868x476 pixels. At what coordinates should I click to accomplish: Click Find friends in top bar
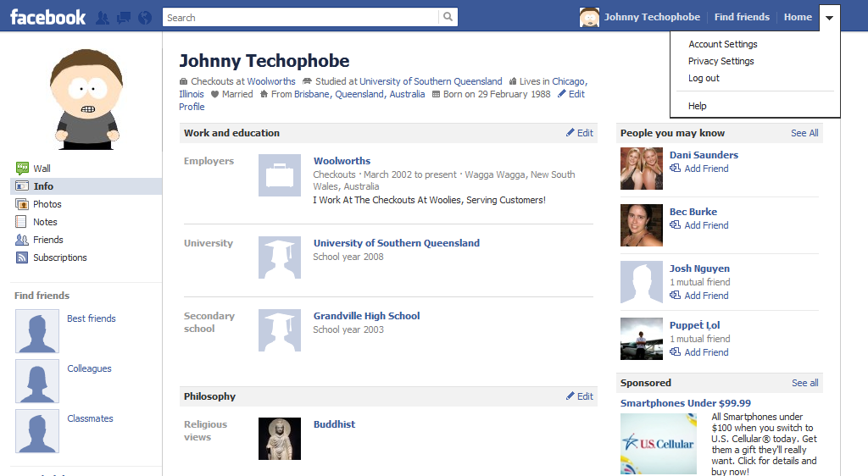point(742,17)
